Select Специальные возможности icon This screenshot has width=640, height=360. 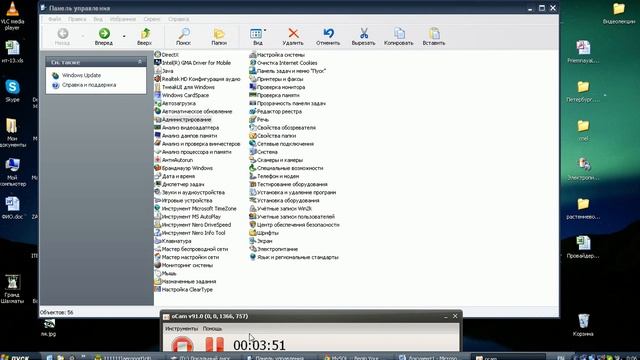(x=253, y=168)
